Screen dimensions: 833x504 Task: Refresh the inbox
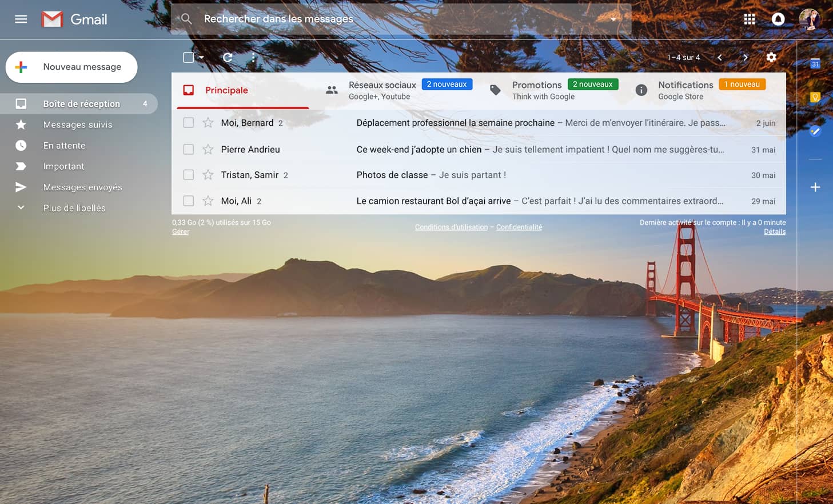pos(228,57)
